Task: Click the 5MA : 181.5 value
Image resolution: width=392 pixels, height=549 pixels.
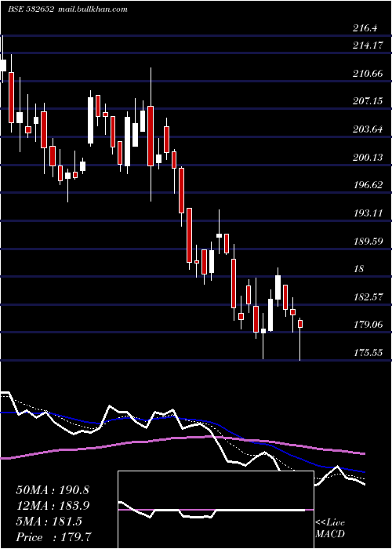Action: pos(49,522)
